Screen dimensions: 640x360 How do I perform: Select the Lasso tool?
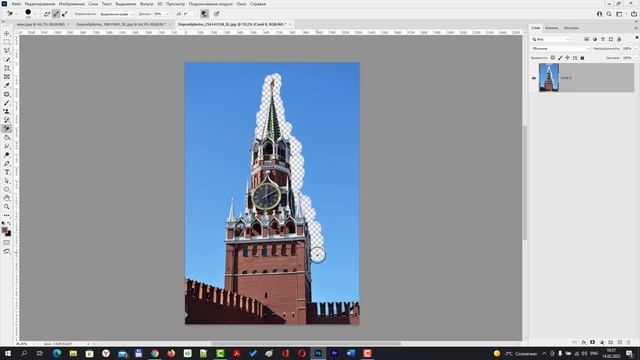point(7,51)
